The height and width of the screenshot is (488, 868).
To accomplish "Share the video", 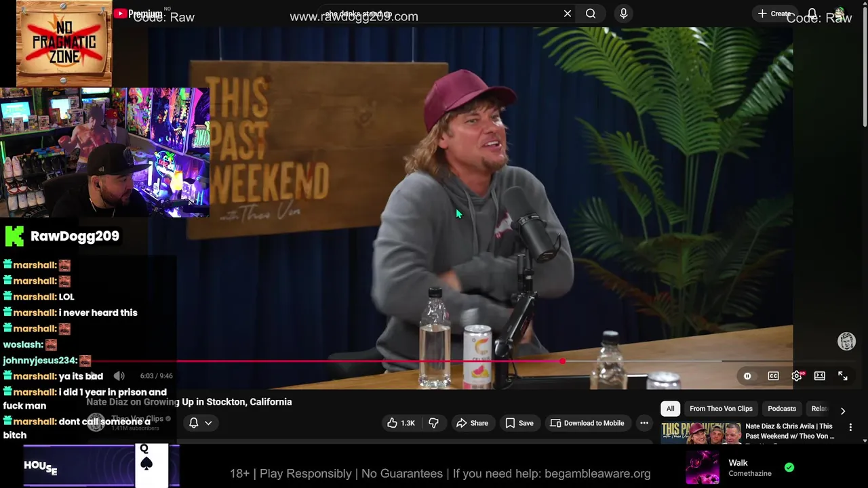I will (472, 423).
